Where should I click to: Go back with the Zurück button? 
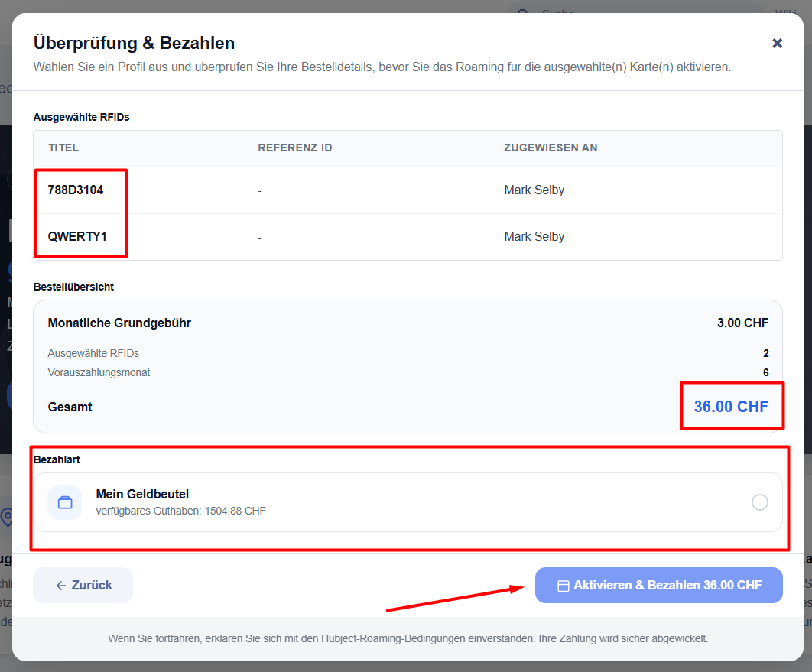point(83,585)
